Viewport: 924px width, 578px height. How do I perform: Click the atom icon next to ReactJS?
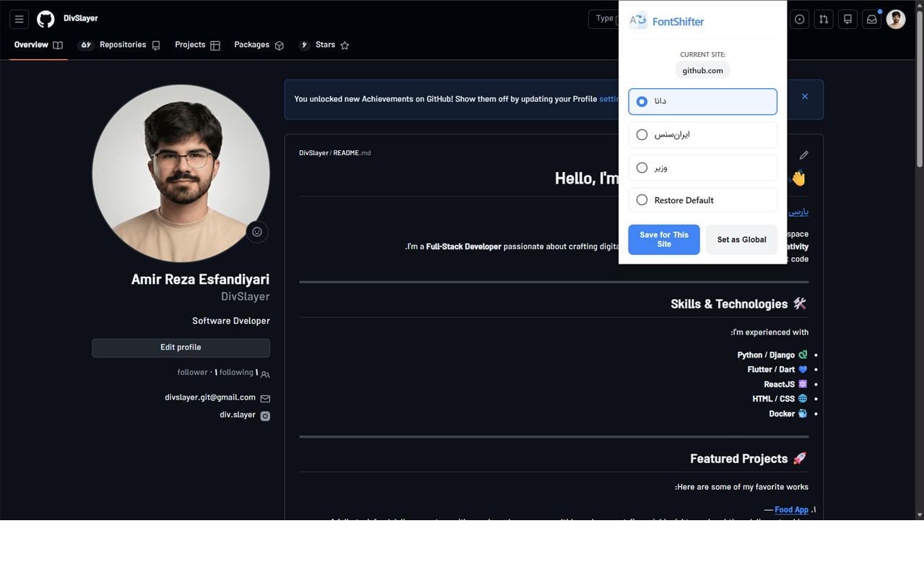803,384
